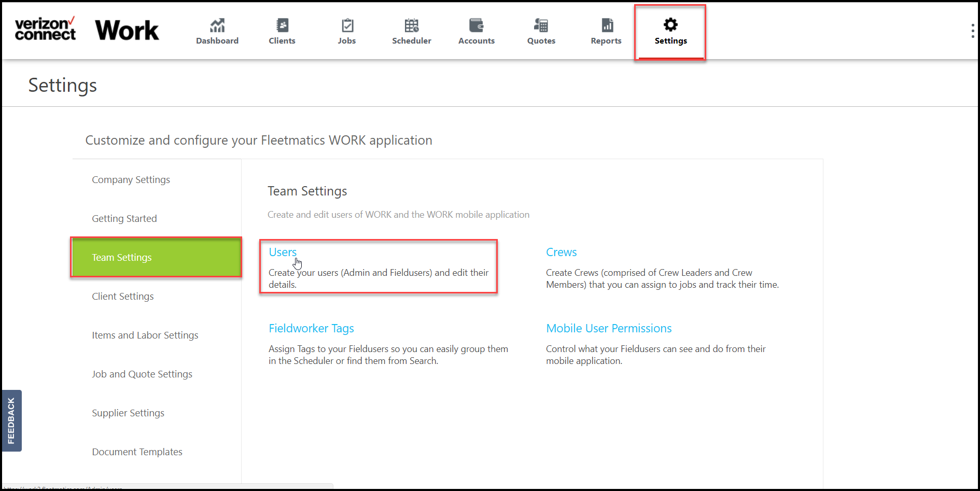This screenshot has height=491, width=980.
Task: Click 'Create and edit users of WORK' subtitle
Action: [398, 215]
